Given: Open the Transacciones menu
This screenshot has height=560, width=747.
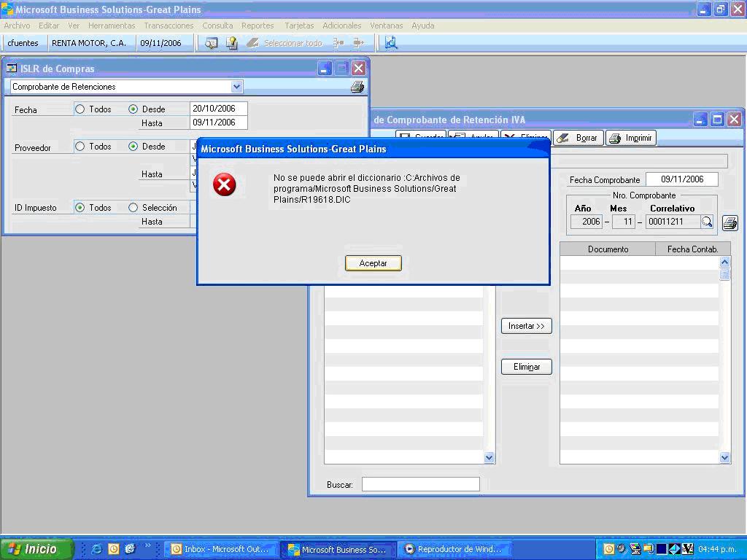Looking at the screenshot, I should [169, 26].
